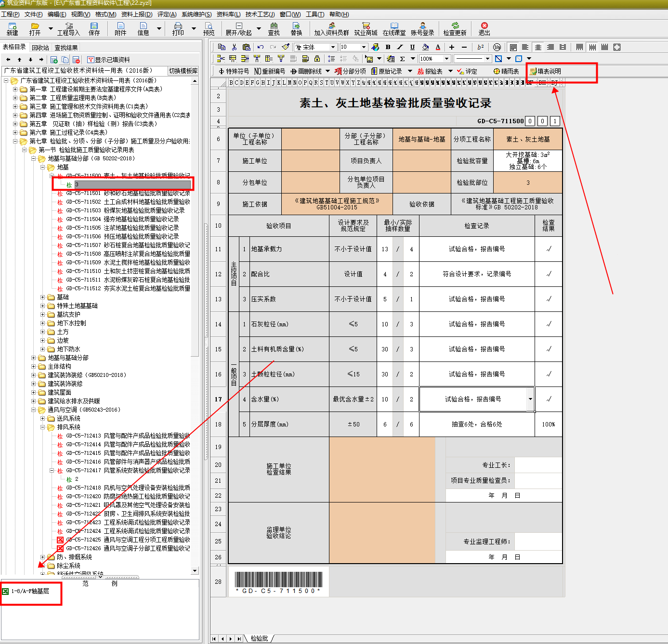Viewport: 668px width, 644px height.
Task: Click the paste clipboard icon
Action: [x=247, y=47]
